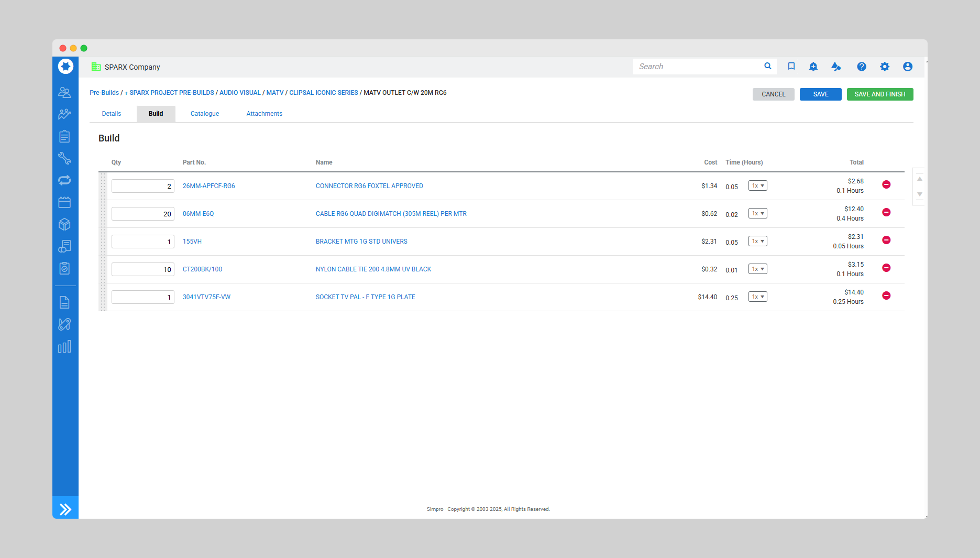Open the help question mark icon

(x=861, y=67)
